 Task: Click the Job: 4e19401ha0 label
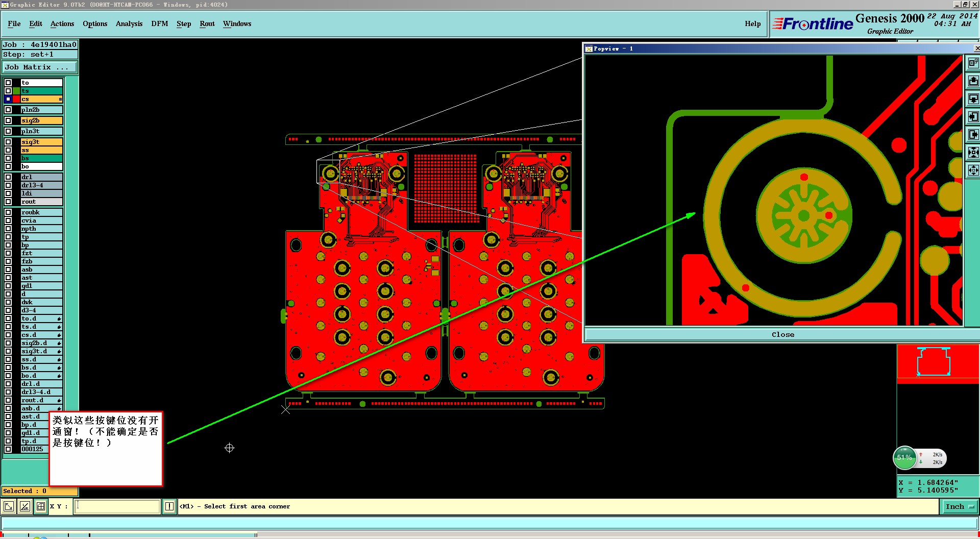pos(40,45)
